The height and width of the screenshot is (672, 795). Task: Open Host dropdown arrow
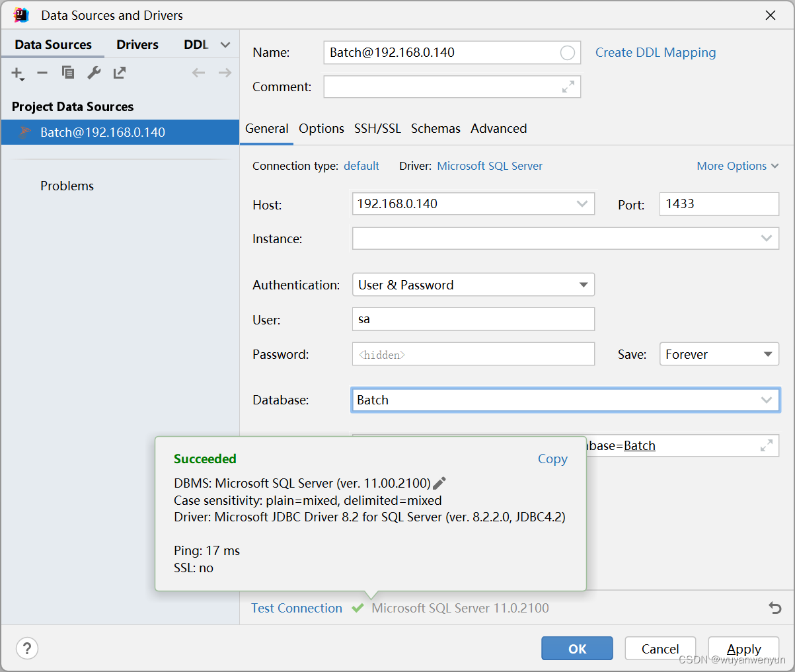pos(582,204)
